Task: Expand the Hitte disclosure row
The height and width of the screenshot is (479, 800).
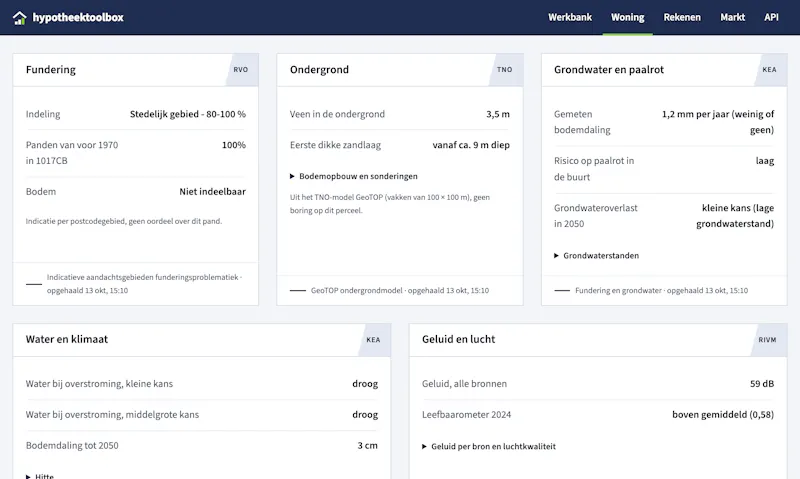Action: (x=40, y=476)
